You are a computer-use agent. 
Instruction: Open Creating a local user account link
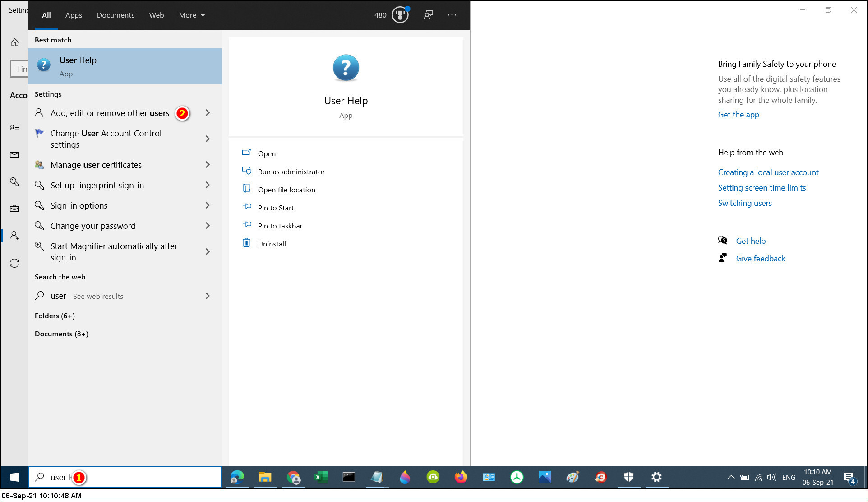point(768,172)
